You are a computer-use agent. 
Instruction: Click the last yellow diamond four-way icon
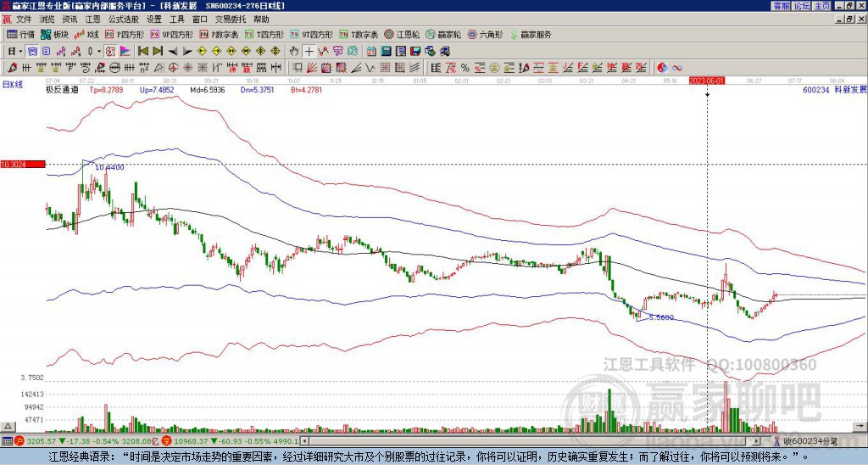(275, 52)
